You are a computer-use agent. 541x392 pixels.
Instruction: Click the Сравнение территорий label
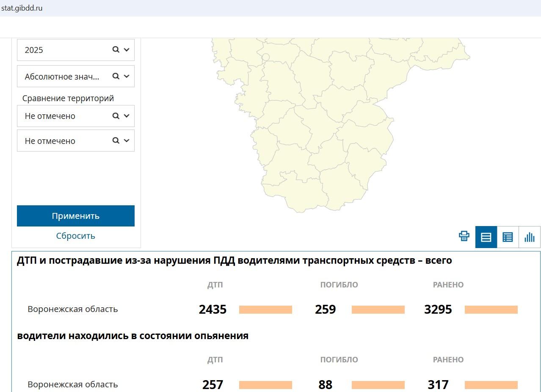[68, 98]
